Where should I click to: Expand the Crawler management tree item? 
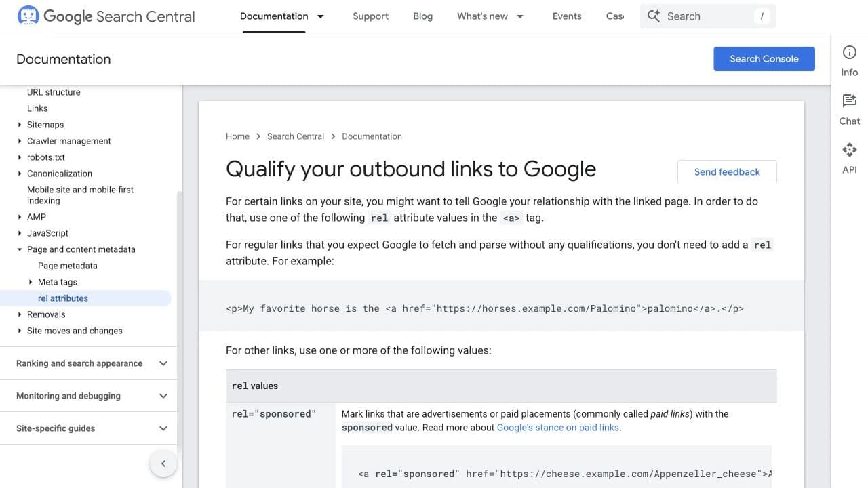pos(20,141)
